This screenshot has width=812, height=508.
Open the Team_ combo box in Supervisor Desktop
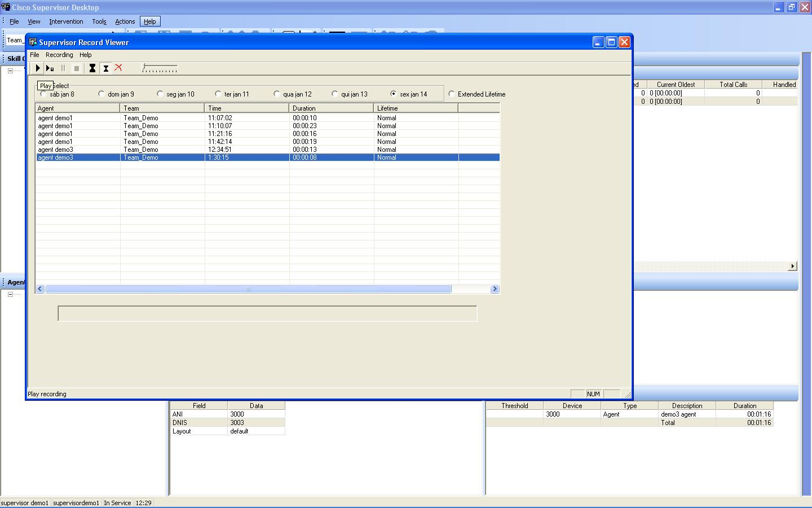pyautogui.click(x=15, y=40)
